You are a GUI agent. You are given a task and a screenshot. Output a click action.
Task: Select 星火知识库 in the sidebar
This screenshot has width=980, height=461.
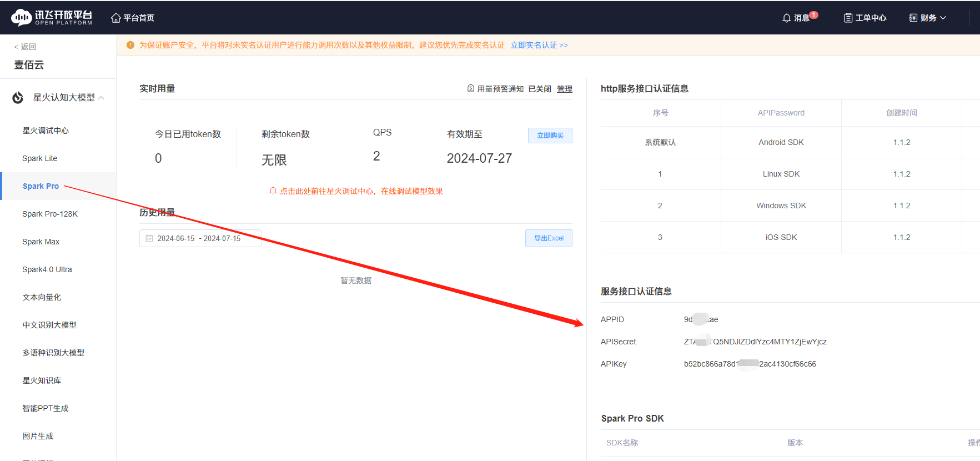pyautogui.click(x=42, y=380)
